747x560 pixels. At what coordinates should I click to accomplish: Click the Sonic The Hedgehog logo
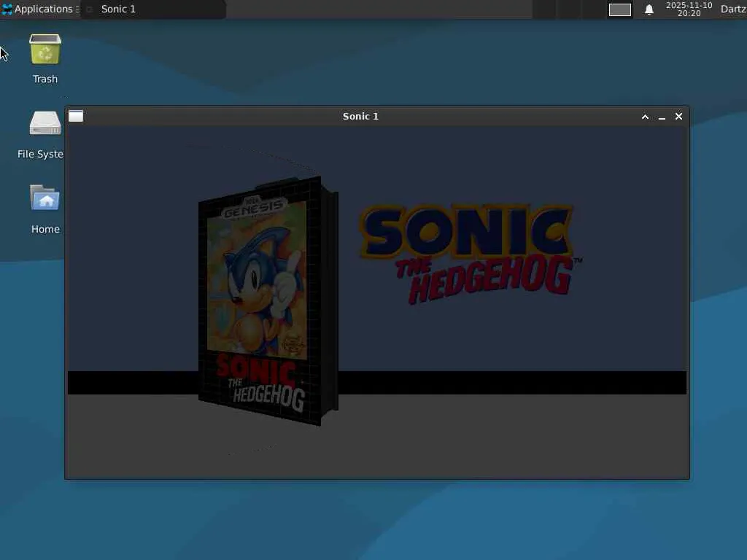click(471, 254)
